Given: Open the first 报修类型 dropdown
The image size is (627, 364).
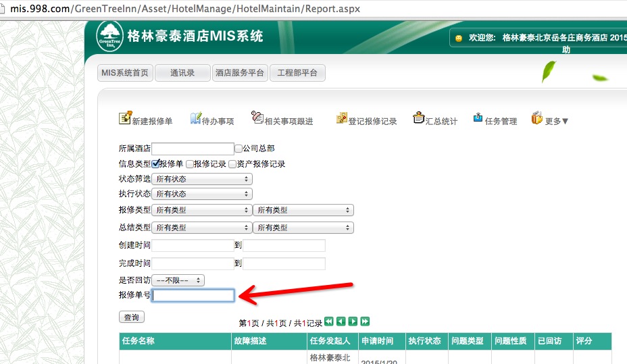Looking at the screenshot, I should [x=202, y=210].
